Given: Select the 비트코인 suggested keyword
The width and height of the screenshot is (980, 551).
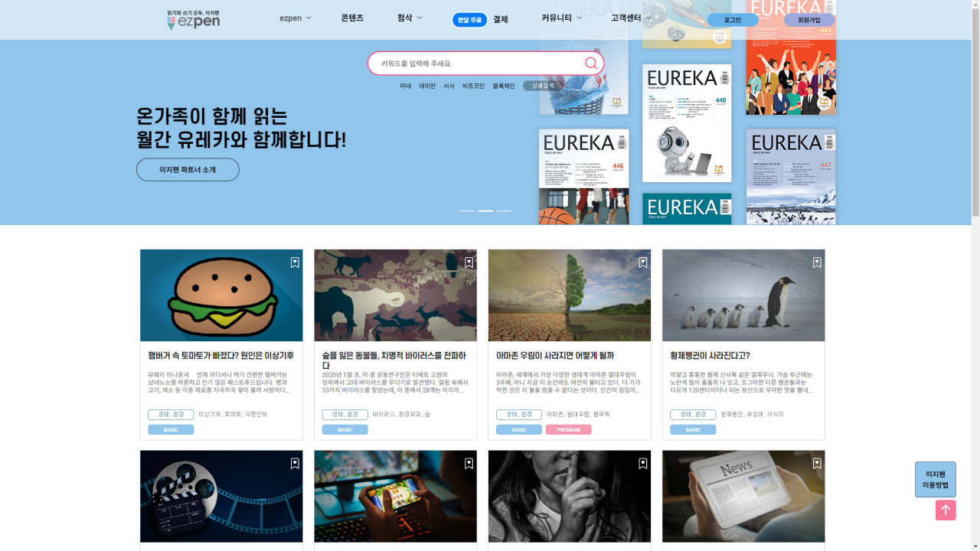Looking at the screenshot, I should pos(474,86).
